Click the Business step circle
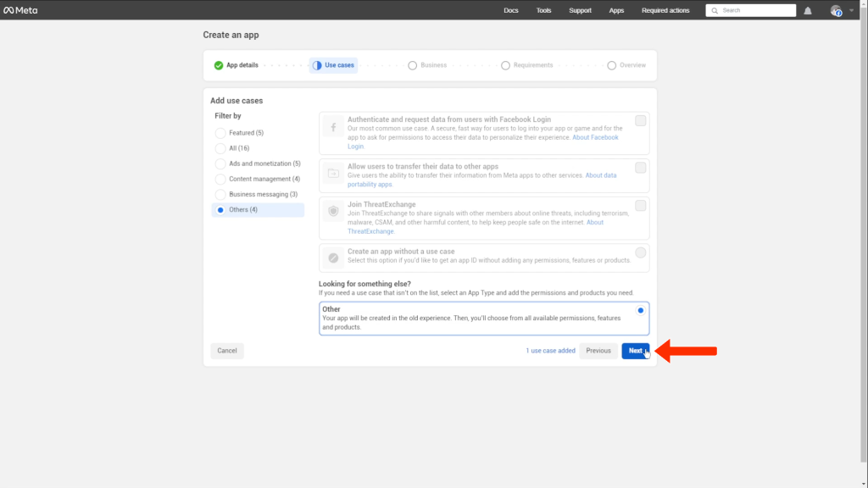The image size is (868, 488). (413, 65)
